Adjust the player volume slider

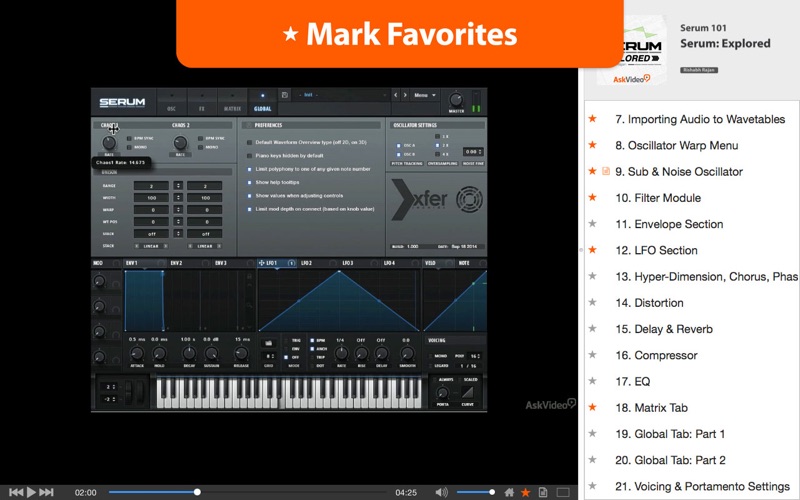tap(476, 492)
